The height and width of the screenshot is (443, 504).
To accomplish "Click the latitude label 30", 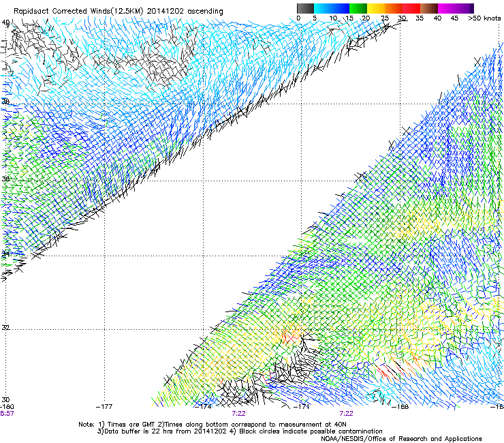I will [x=5, y=400].
